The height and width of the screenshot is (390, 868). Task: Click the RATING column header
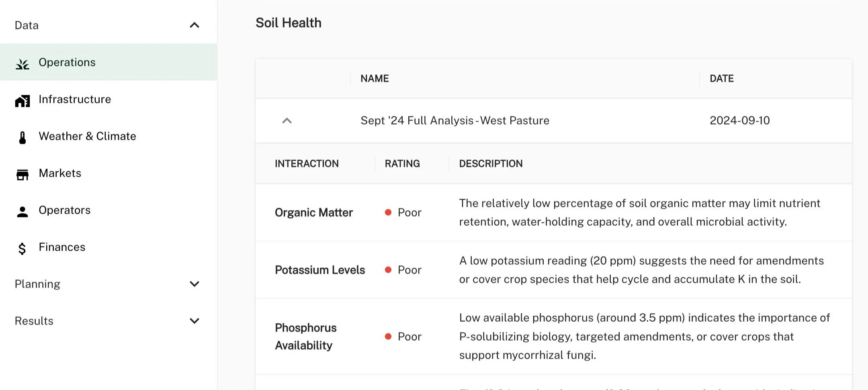402,163
